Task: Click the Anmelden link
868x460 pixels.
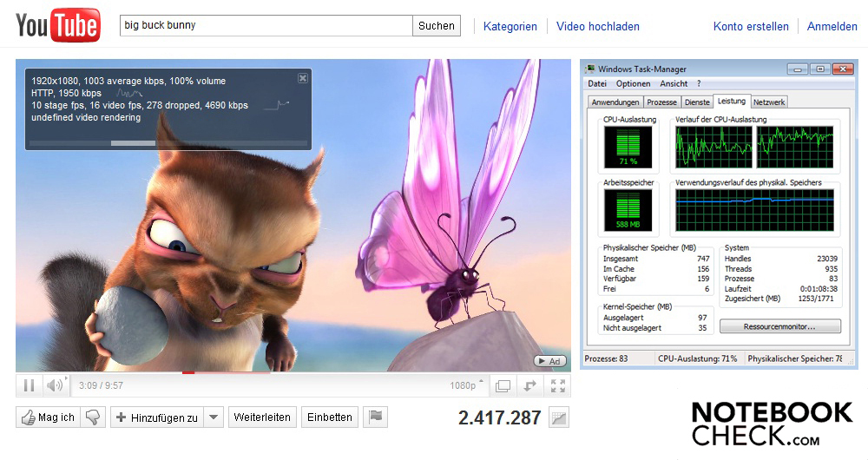Action: pos(832,27)
